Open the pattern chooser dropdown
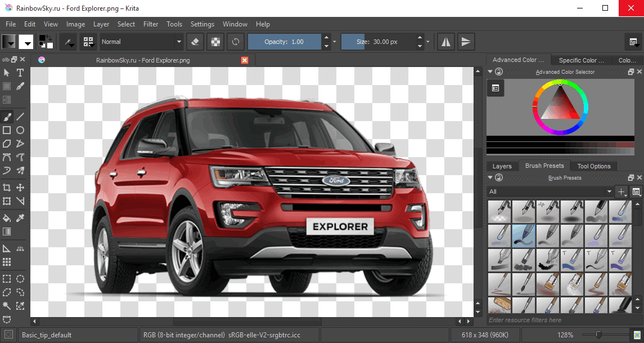The width and height of the screenshot is (644, 343). (x=26, y=42)
